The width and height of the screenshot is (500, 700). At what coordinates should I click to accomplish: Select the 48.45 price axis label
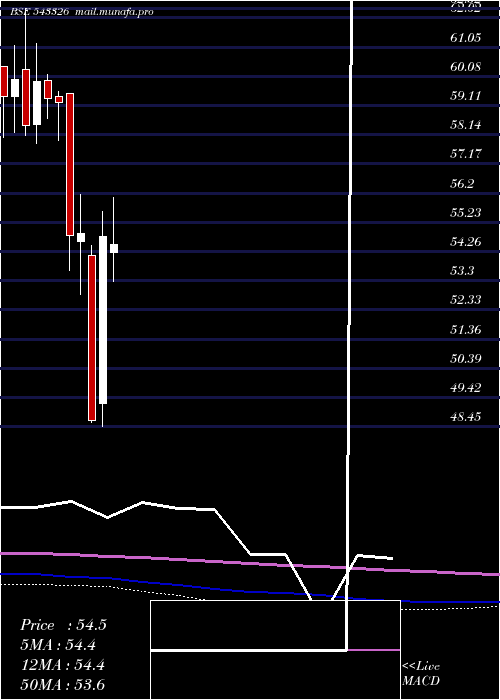point(466,417)
